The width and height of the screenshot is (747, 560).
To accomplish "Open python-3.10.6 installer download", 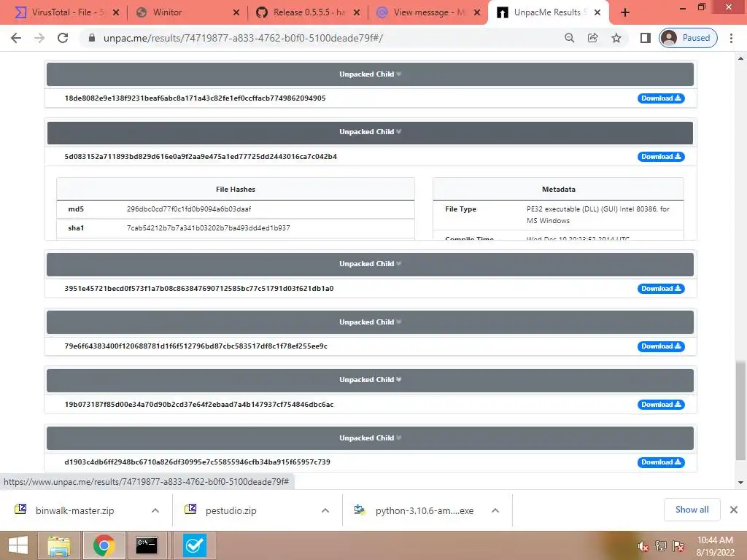I will pos(414,510).
